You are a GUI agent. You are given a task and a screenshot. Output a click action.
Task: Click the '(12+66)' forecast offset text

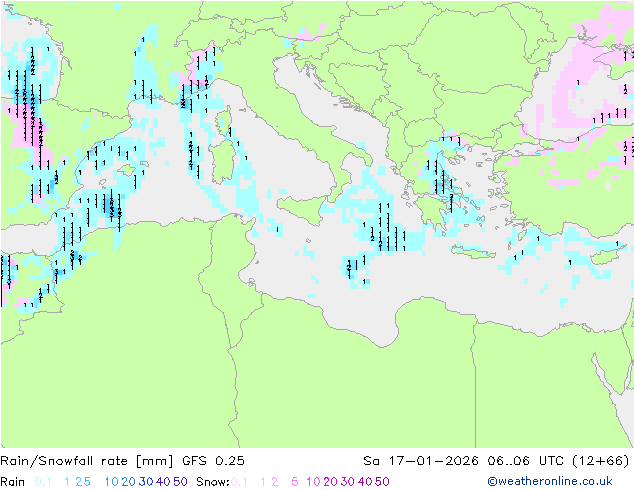601,461
